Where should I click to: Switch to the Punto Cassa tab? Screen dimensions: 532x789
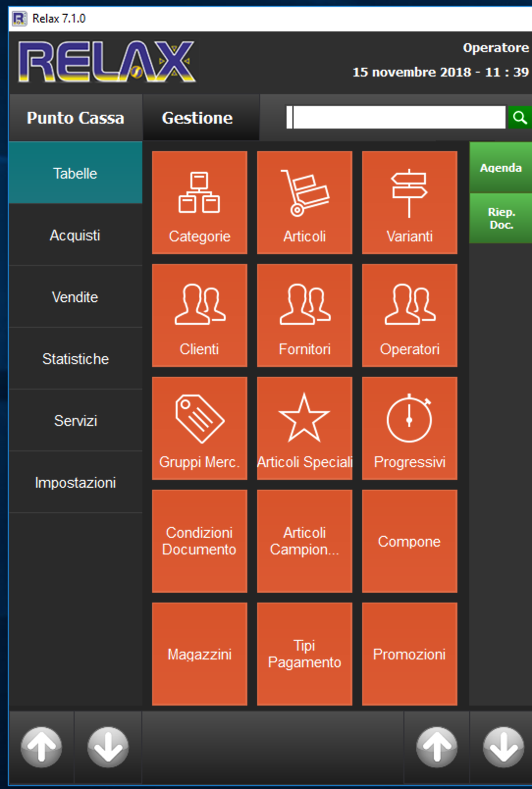[x=76, y=118]
